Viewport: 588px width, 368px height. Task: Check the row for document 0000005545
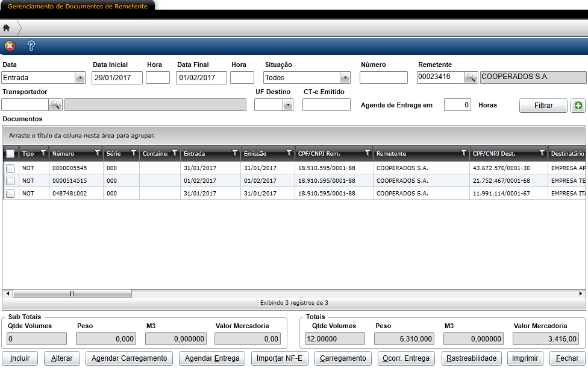point(10,168)
